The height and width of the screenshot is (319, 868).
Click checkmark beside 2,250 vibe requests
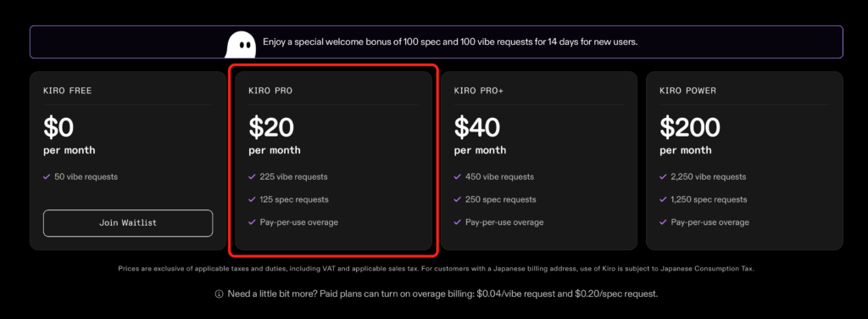click(663, 176)
